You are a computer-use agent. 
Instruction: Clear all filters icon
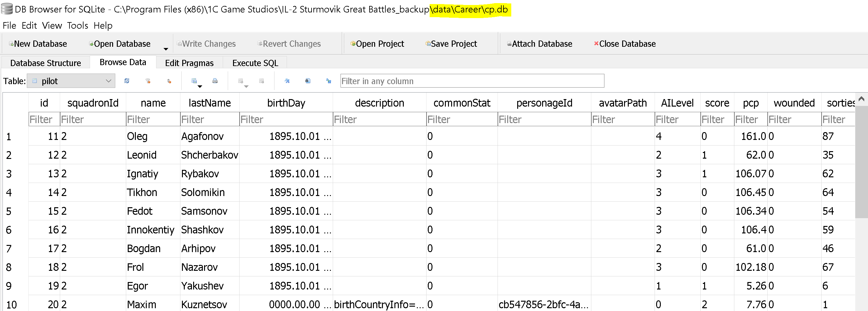point(148,81)
